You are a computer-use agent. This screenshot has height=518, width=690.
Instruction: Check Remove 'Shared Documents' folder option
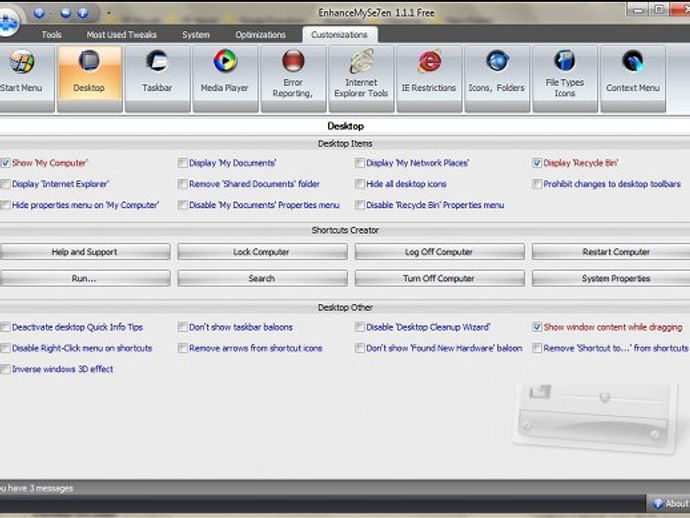pos(183,184)
